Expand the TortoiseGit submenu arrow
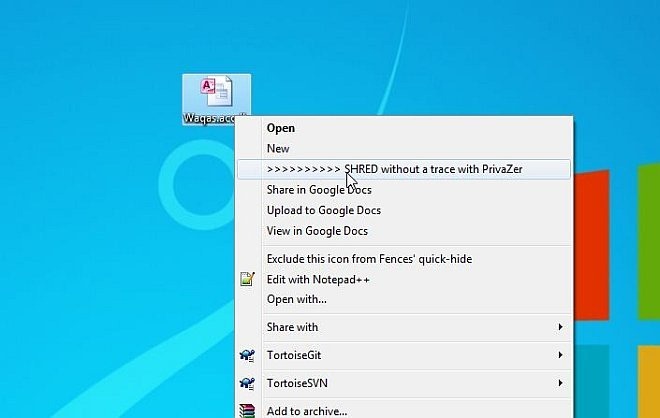Viewport: 660px width, 418px height. [x=560, y=355]
